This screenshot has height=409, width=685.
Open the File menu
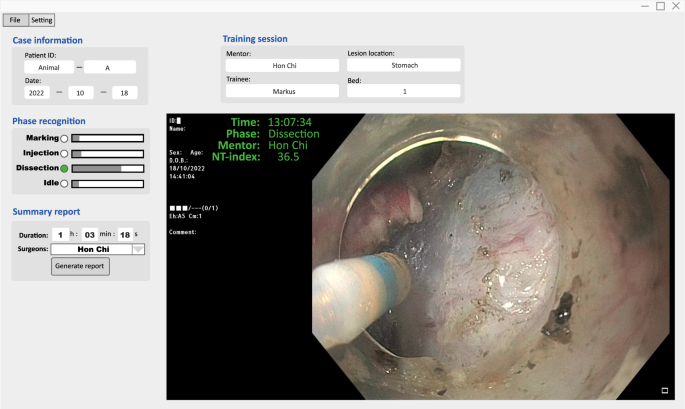click(15, 20)
